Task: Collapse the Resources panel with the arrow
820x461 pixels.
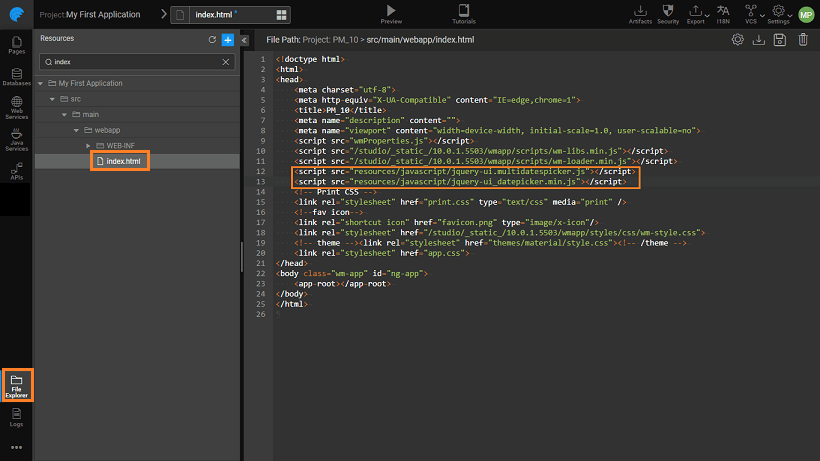Action: (244, 40)
